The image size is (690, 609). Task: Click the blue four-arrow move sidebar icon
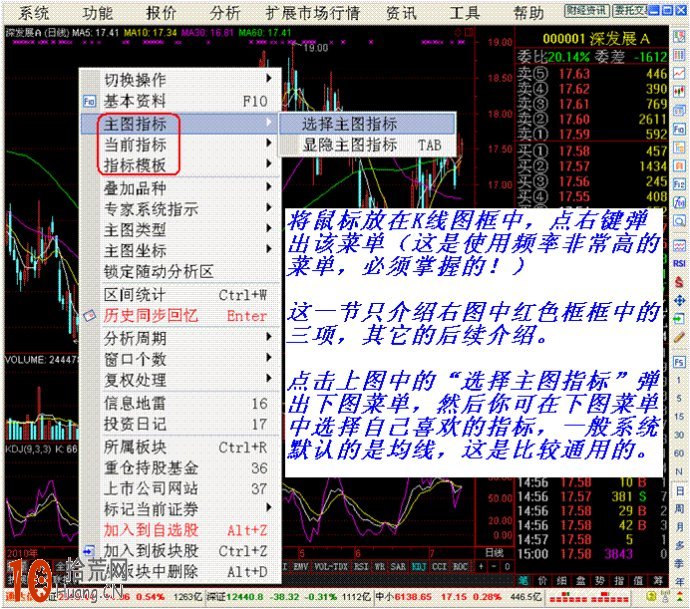pos(679,301)
